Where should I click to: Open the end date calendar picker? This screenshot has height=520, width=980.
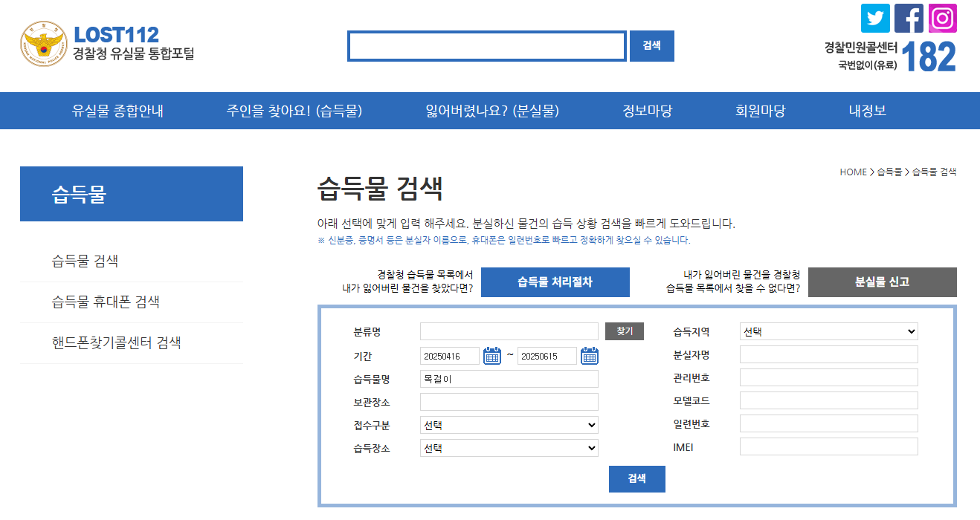[590, 356]
